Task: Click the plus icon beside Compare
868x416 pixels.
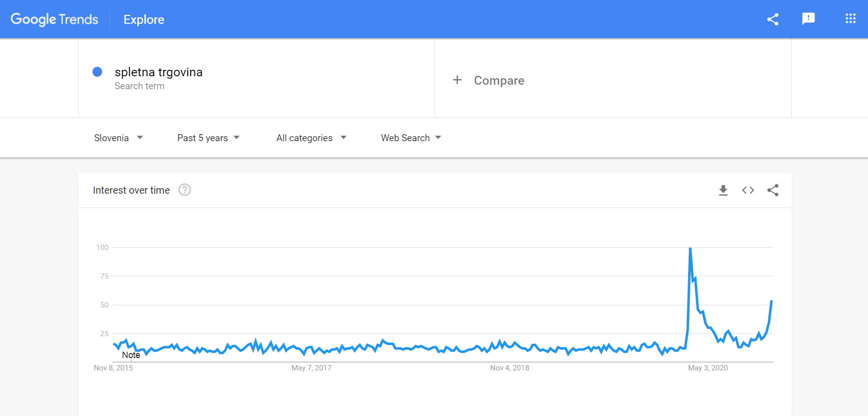Action: tap(457, 80)
